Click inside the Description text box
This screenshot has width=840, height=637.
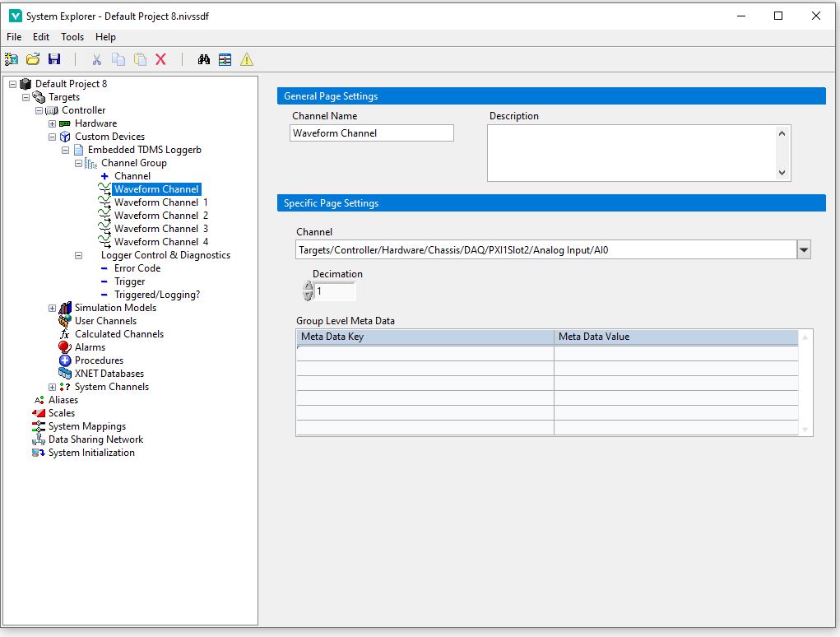click(x=632, y=153)
